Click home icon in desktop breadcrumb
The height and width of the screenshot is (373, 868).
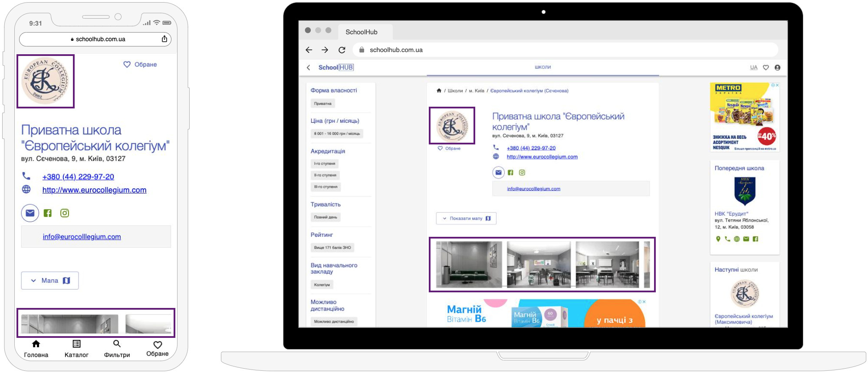[x=439, y=91]
